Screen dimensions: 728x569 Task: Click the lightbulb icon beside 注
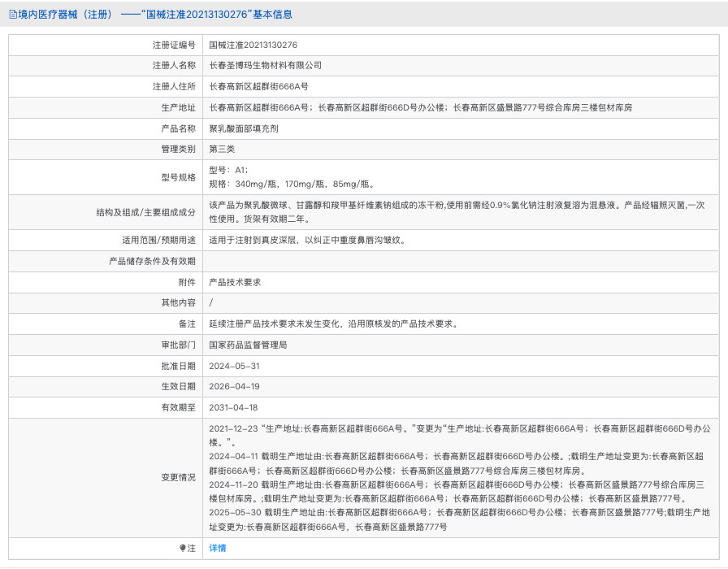pos(183,549)
